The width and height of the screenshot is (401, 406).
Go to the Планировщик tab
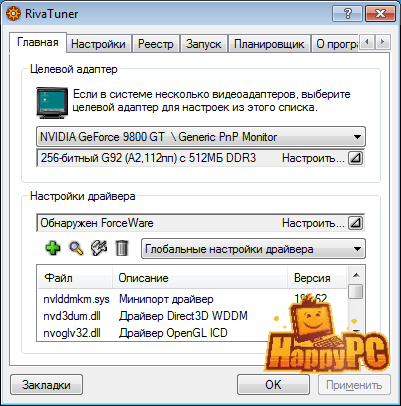tap(269, 44)
